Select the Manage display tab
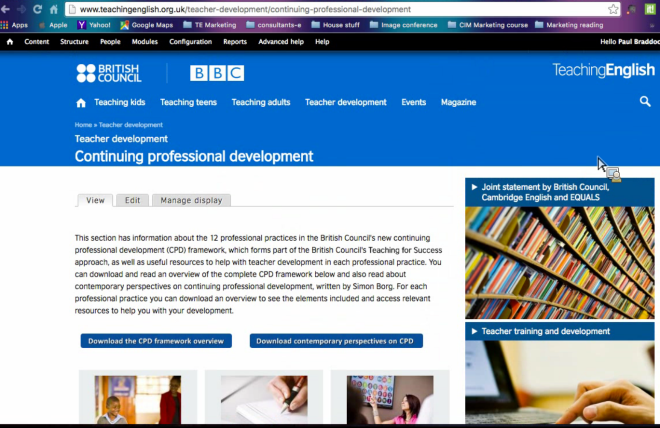The image size is (660, 428). [191, 200]
